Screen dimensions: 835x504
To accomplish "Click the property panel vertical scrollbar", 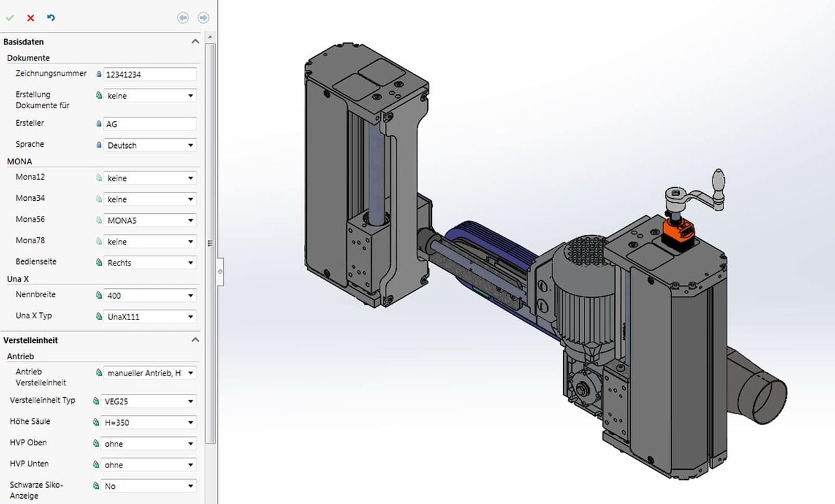I will 210,243.
